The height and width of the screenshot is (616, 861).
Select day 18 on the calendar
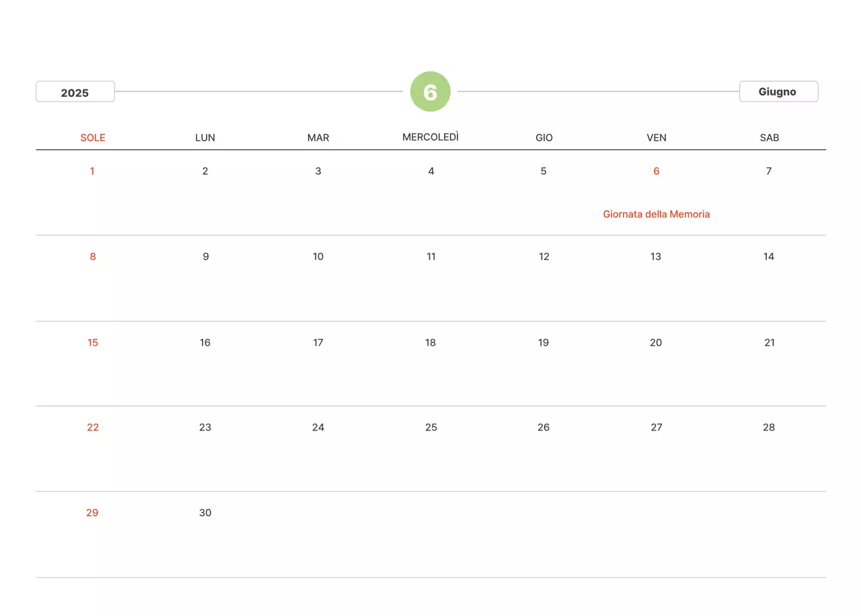pos(430,343)
